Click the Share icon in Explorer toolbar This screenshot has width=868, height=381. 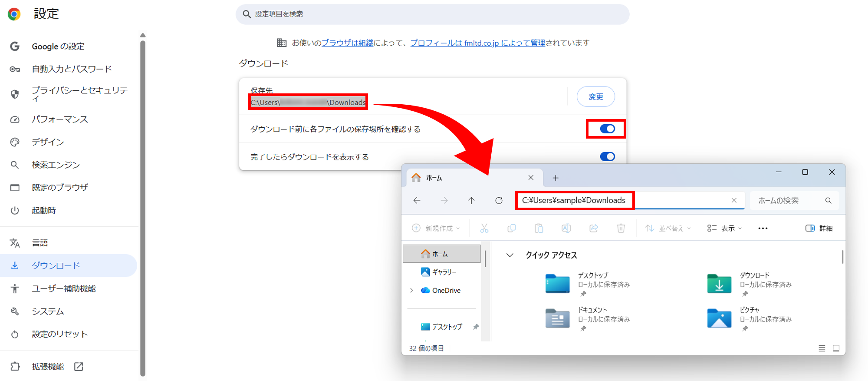[594, 228]
